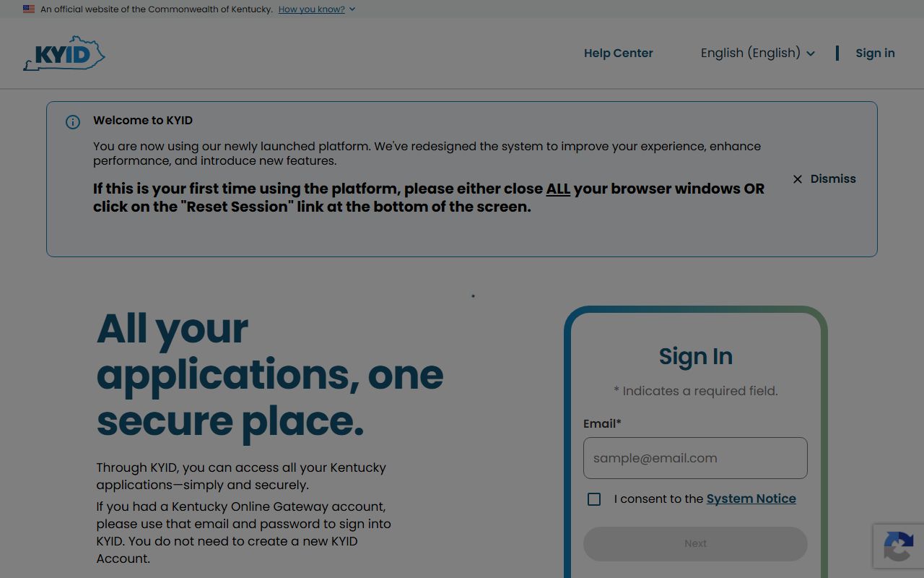Screen dimensions: 924x578
Task: Click the KYID logo
Action: click(x=64, y=53)
